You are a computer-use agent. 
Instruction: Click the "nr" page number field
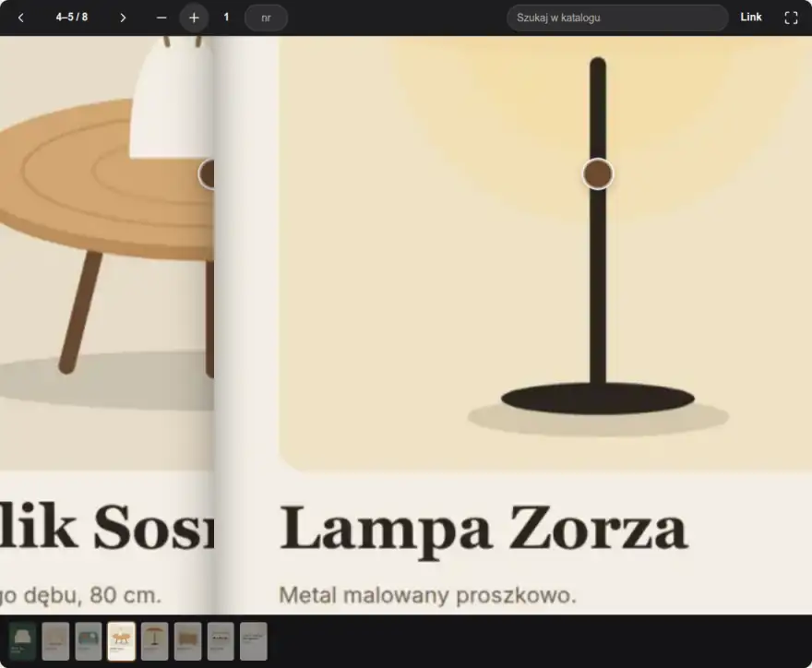point(266,18)
